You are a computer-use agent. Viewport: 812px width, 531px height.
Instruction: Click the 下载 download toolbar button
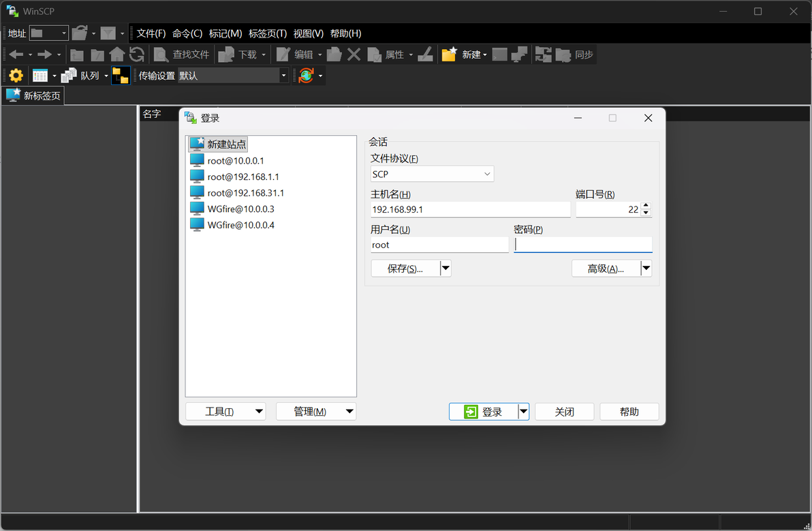pos(238,55)
